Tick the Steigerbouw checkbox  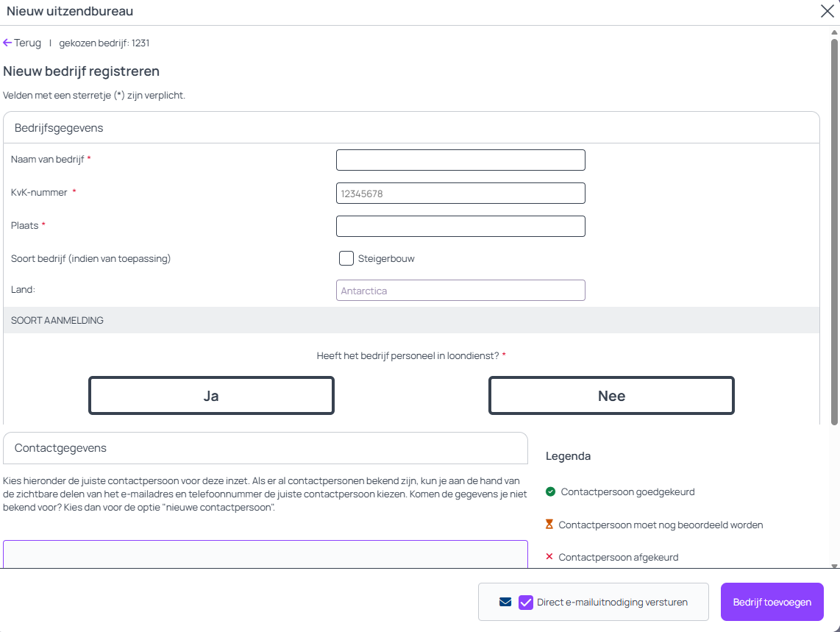coord(346,258)
